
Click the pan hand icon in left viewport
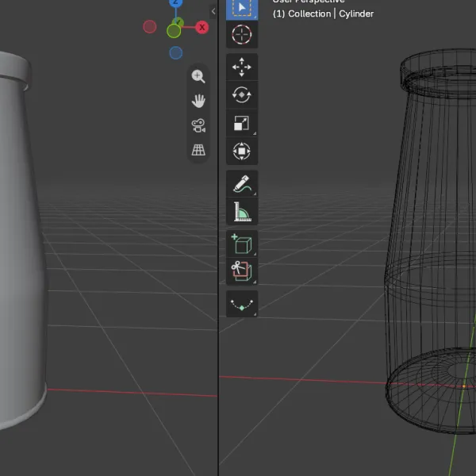click(198, 101)
